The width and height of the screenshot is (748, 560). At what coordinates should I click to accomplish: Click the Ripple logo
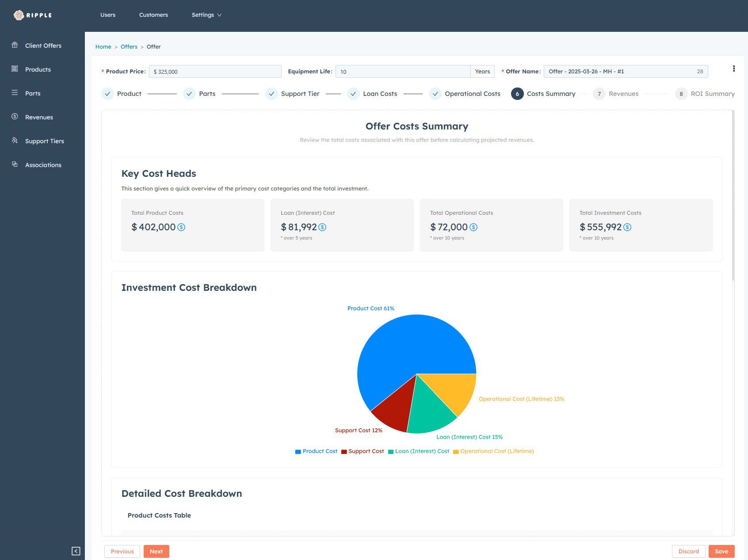(33, 15)
